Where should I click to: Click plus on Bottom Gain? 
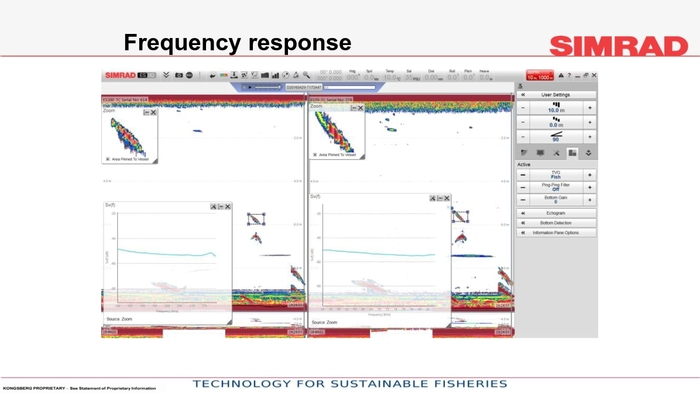point(590,200)
